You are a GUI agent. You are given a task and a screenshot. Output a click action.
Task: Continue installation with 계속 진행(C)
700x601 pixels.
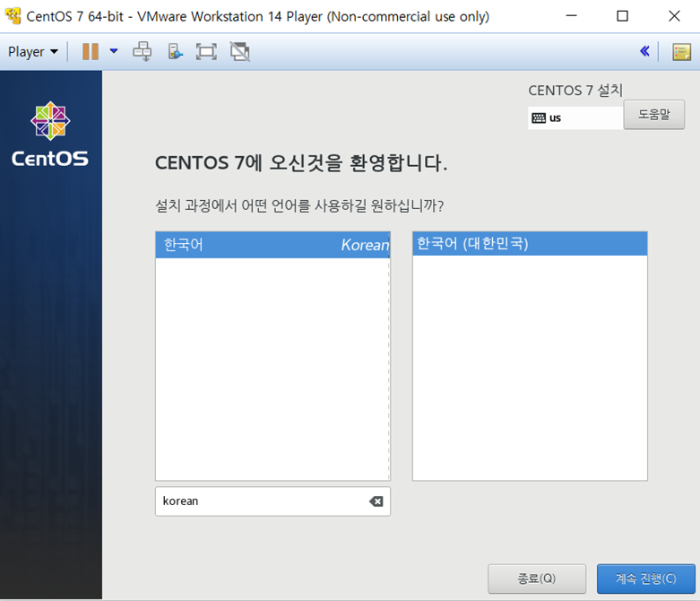[646, 579]
